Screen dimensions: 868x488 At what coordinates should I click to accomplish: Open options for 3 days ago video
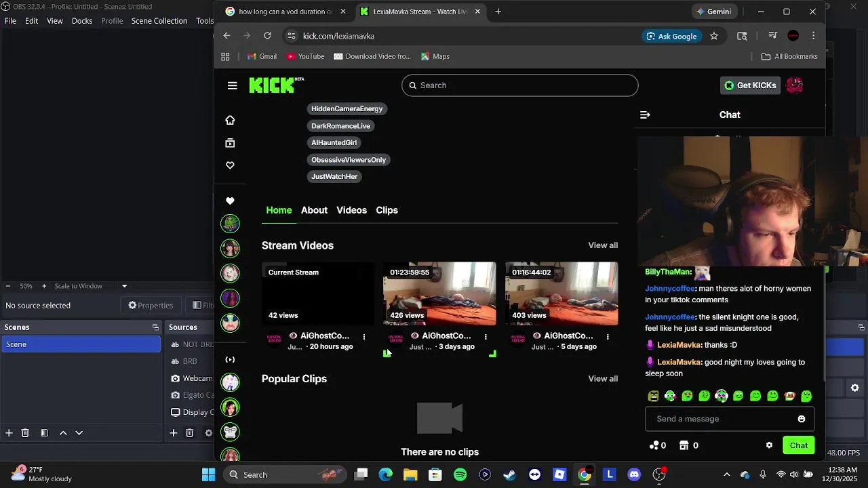[x=486, y=337]
